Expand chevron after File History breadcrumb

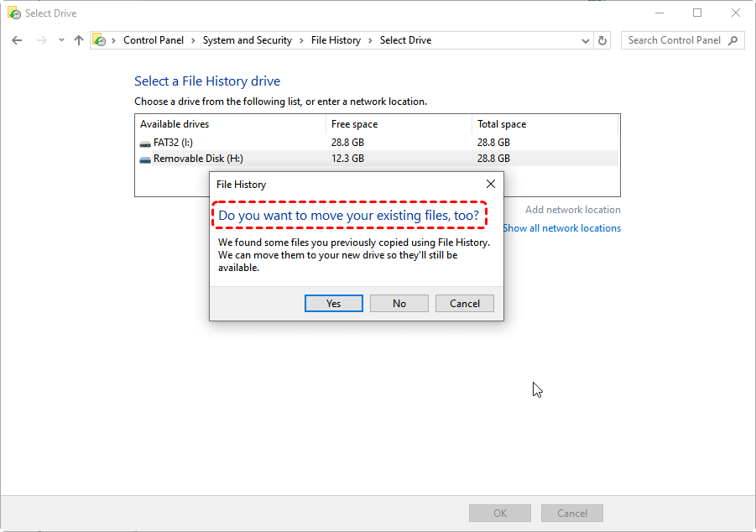(x=370, y=40)
